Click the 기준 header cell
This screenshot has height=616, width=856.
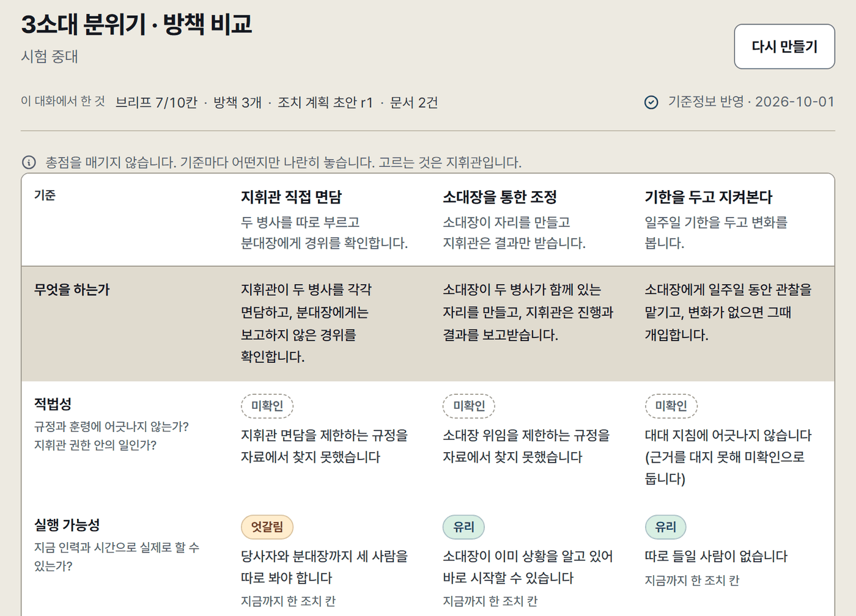tap(45, 195)
